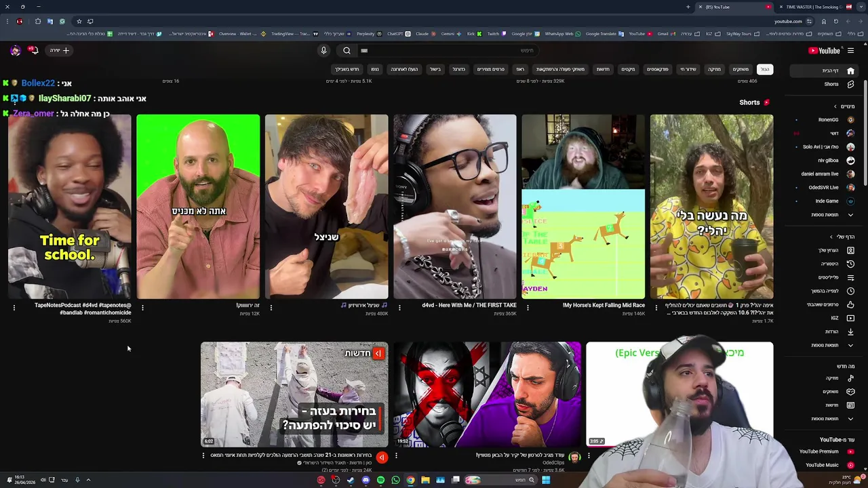Show hidden system tray icons
Screen dimensions: 868x488
pyautogui.click(x=88, y=480)
